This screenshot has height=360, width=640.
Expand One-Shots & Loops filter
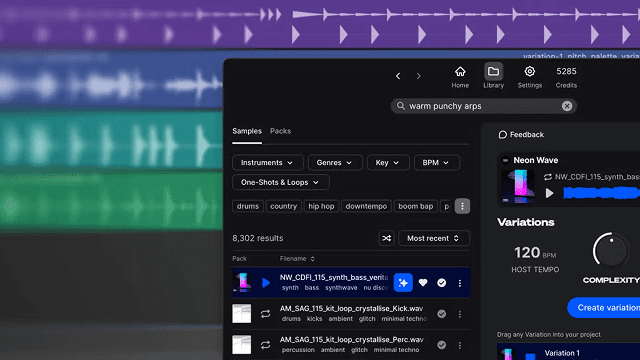tap(280, 182)
